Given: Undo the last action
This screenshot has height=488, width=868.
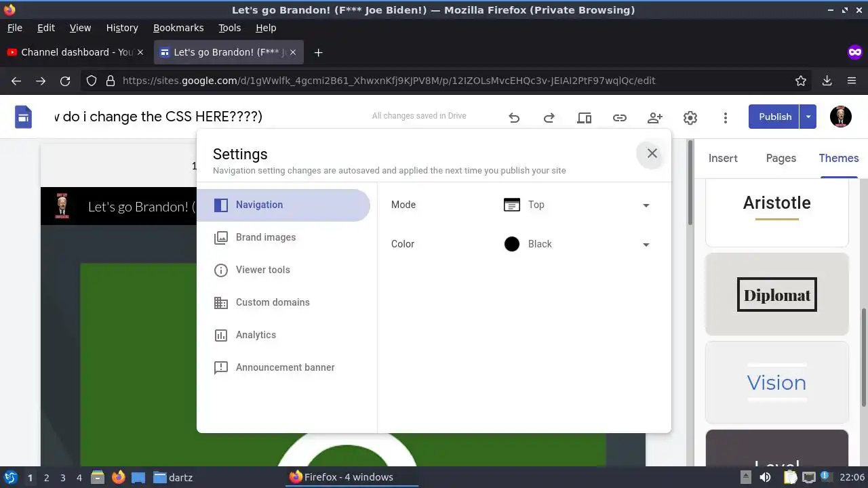Looking at the screenshot, I should 514,117.
